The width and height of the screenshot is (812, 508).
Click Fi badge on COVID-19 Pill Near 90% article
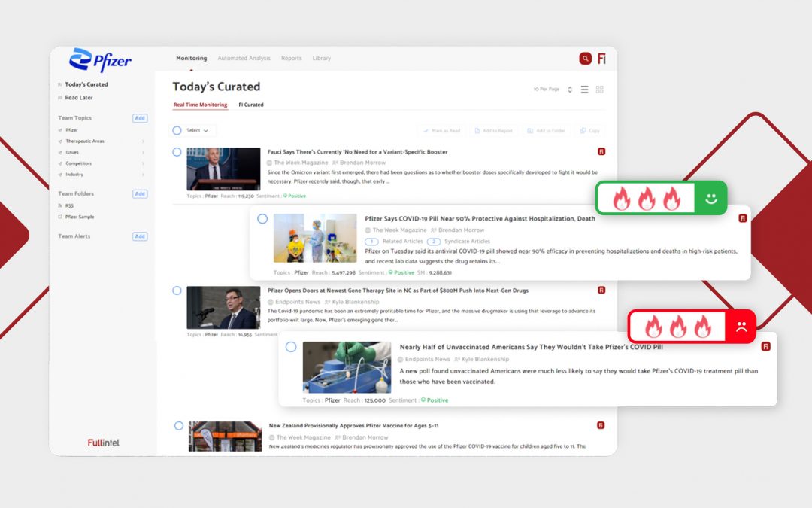[x=742, y=218]
